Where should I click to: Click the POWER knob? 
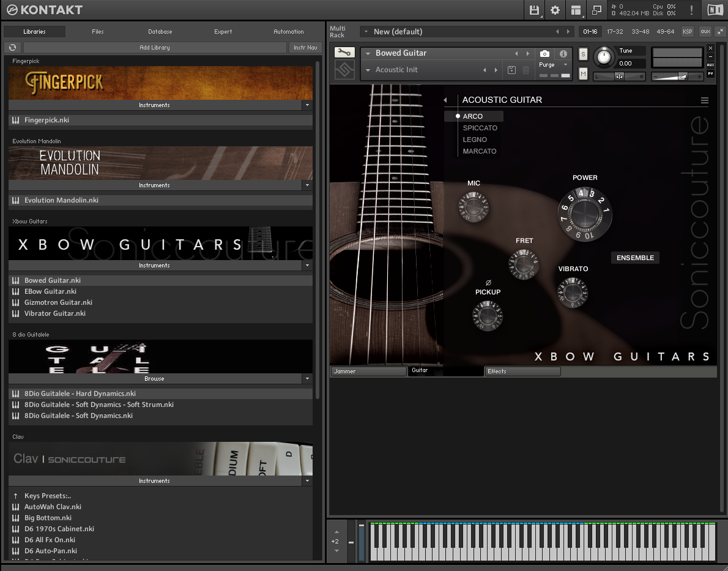(x=584, y=214)
